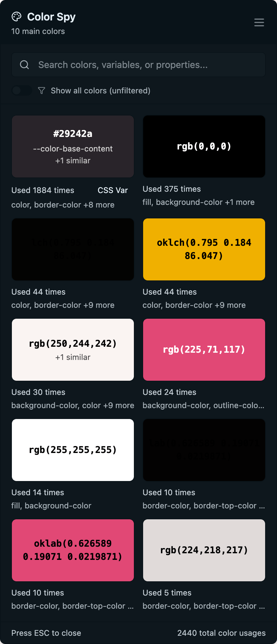
Task: Enable the Show all colors toggle
Action: [x=22, y=90]
